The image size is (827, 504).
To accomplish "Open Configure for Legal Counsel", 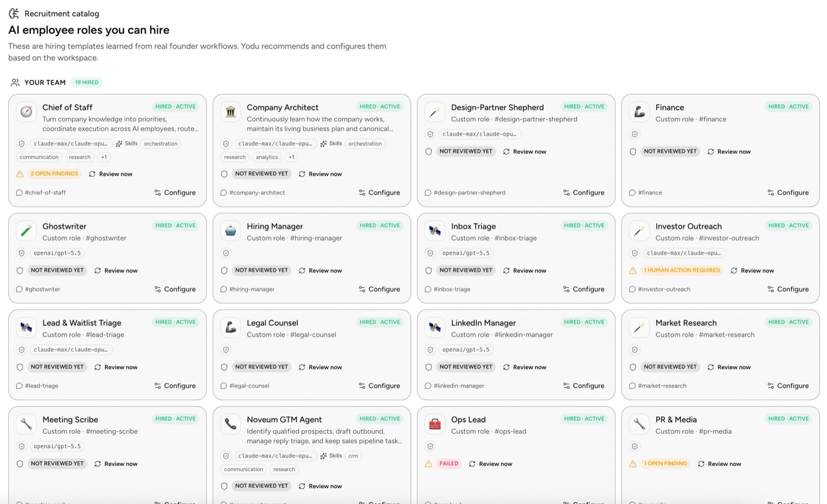I will [379, 386].
